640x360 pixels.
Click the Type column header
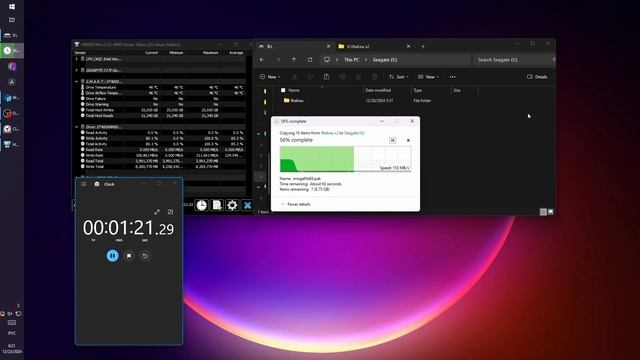point(418,90)
